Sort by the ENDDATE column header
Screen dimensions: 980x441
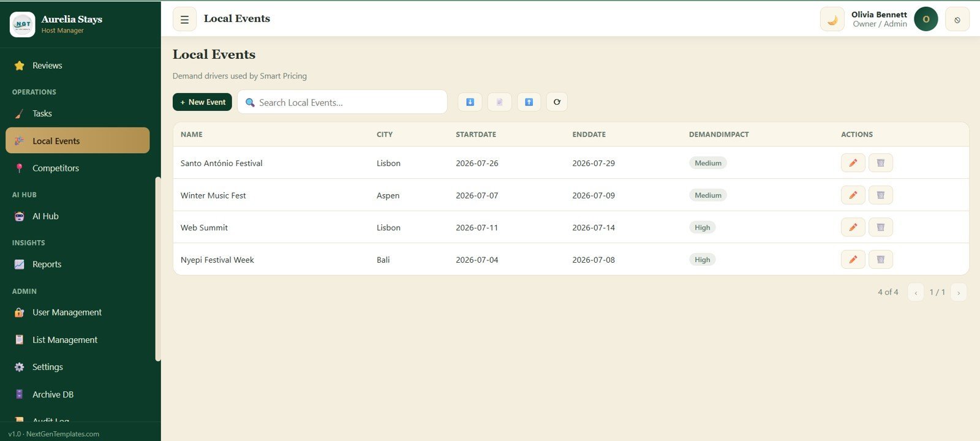click(589, 134)
